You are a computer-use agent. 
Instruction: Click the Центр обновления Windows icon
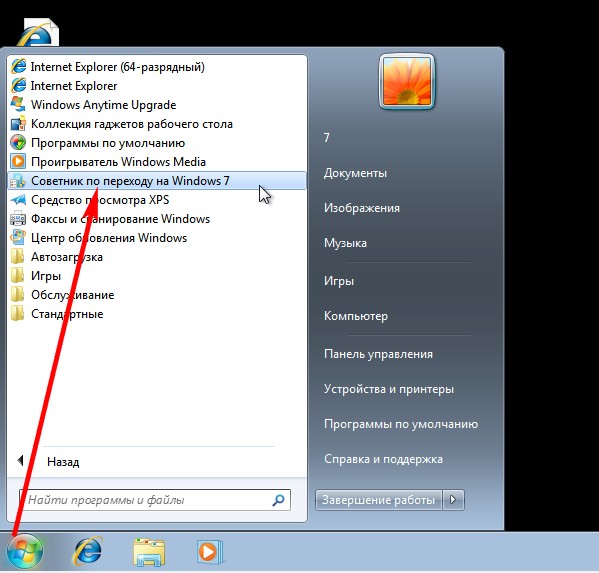[x=18, y=238]
